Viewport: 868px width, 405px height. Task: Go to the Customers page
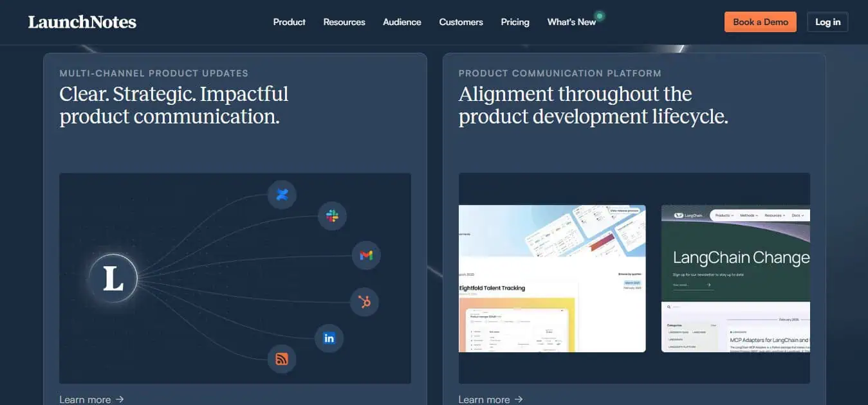point(461,22)
